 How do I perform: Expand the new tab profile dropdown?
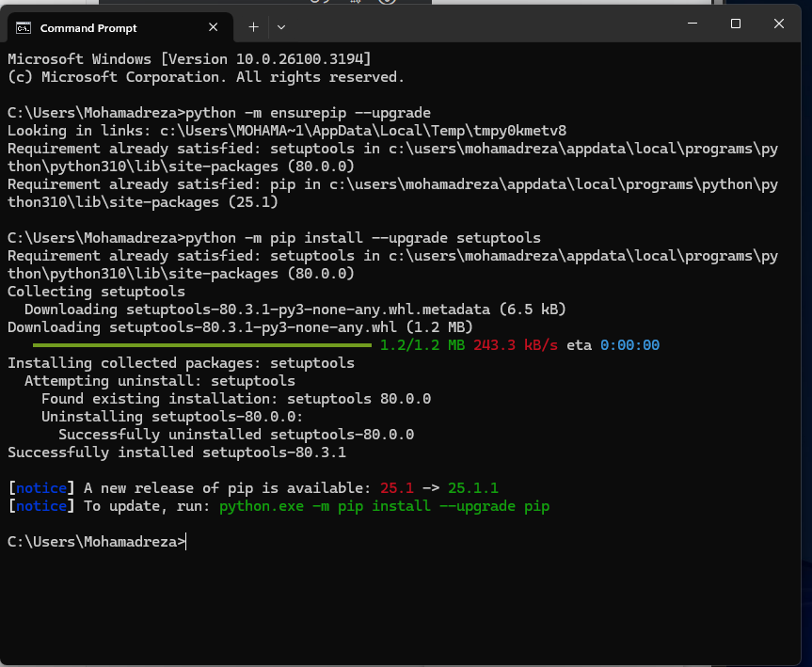281,27
